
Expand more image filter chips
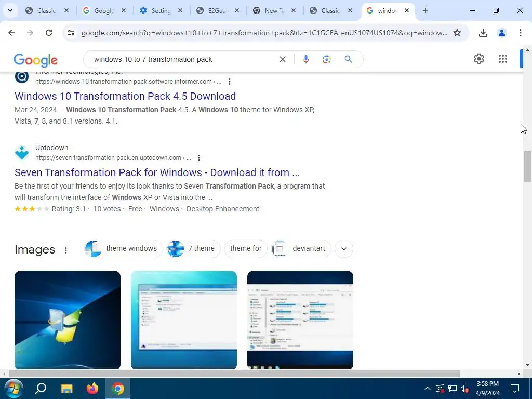tap(344, 249)
